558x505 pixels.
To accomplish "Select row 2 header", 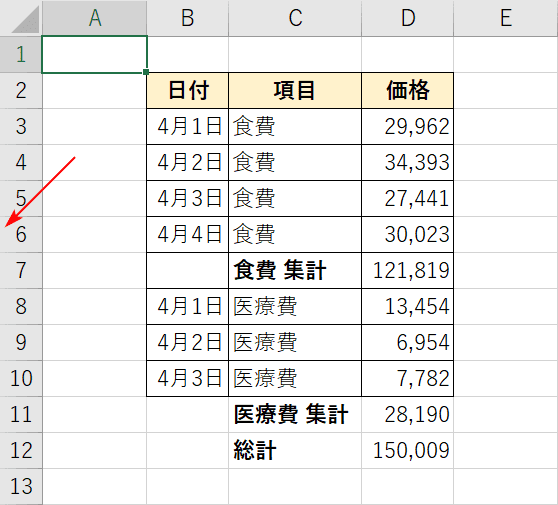I will click(21, 90).
